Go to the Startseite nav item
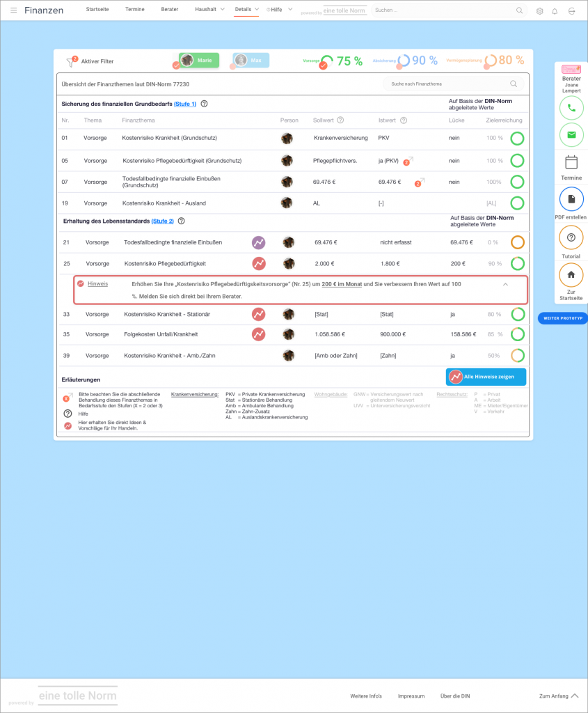Viewport: 588px width, 713px height. [97, 10]
